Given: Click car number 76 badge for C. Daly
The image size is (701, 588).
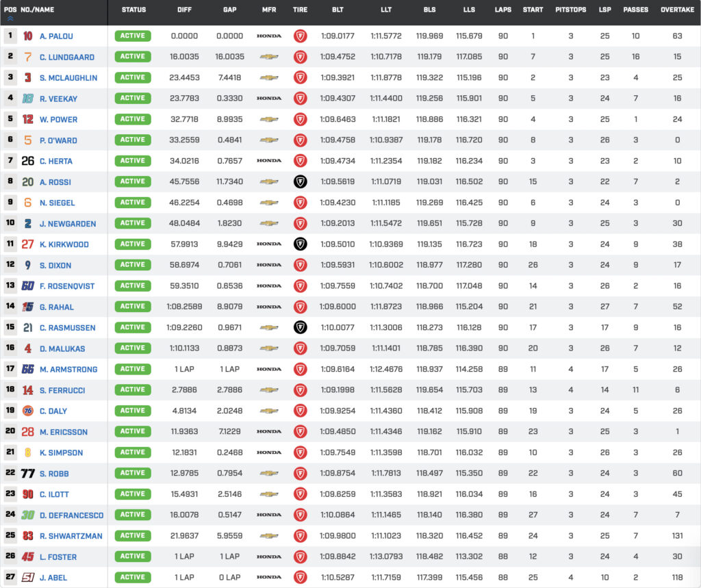Looking at the screenshot, I should [27, 411].
